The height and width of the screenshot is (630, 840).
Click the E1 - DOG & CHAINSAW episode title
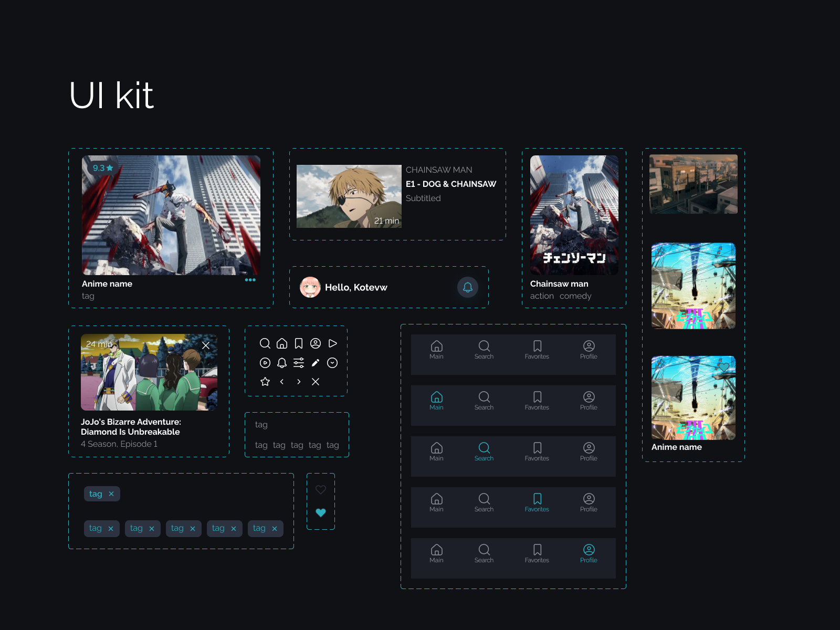451,184
